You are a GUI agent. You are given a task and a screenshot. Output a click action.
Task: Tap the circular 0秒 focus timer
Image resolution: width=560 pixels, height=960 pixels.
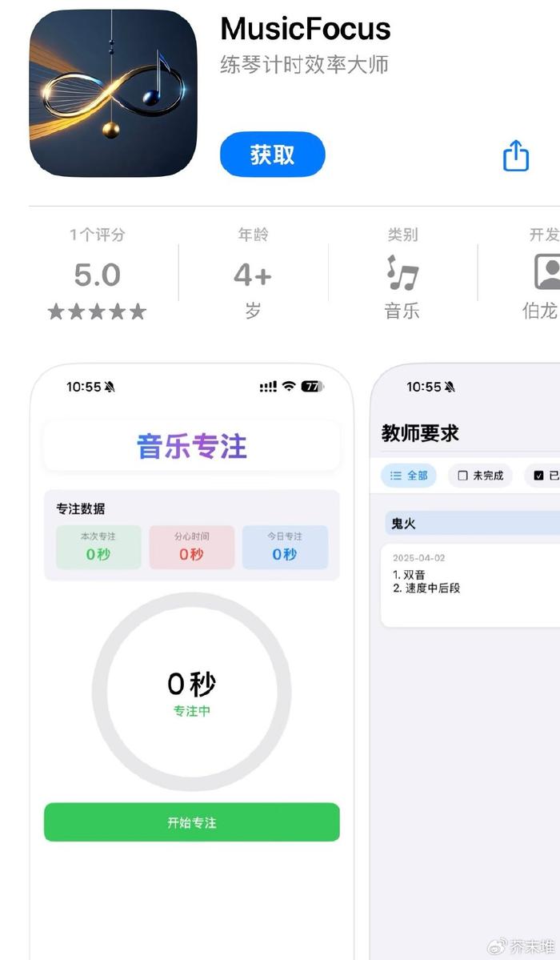click(x=191, y=692)
